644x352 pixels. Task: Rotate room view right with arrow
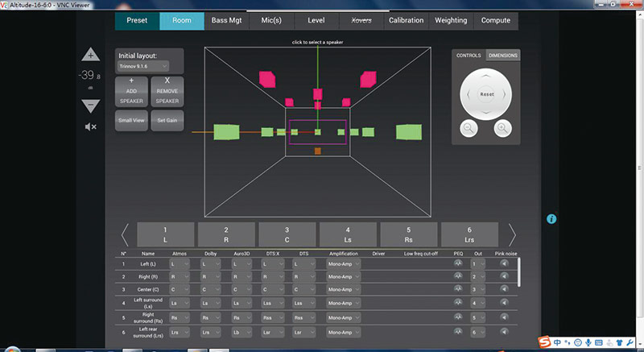click(x=504, y=94)
